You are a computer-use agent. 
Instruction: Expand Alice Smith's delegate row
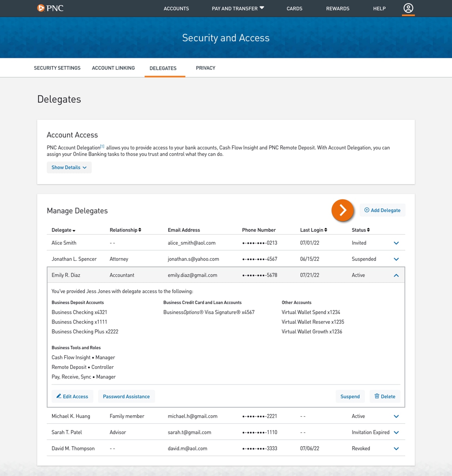396,243
